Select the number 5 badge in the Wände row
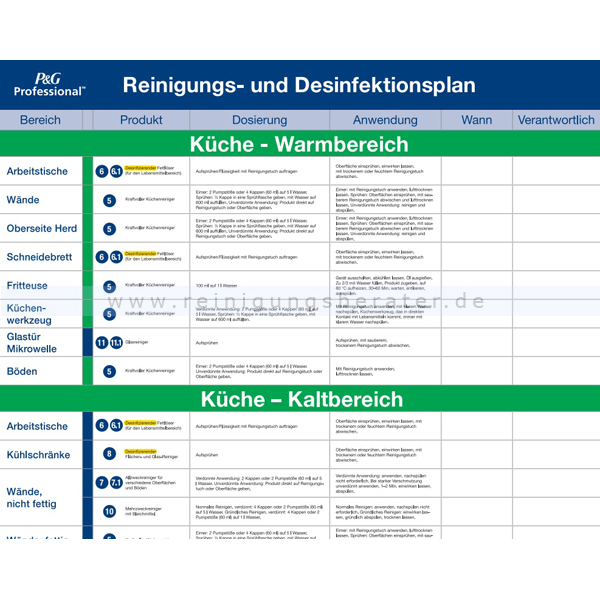Screen dimensions: 600x600 [109, 200]
